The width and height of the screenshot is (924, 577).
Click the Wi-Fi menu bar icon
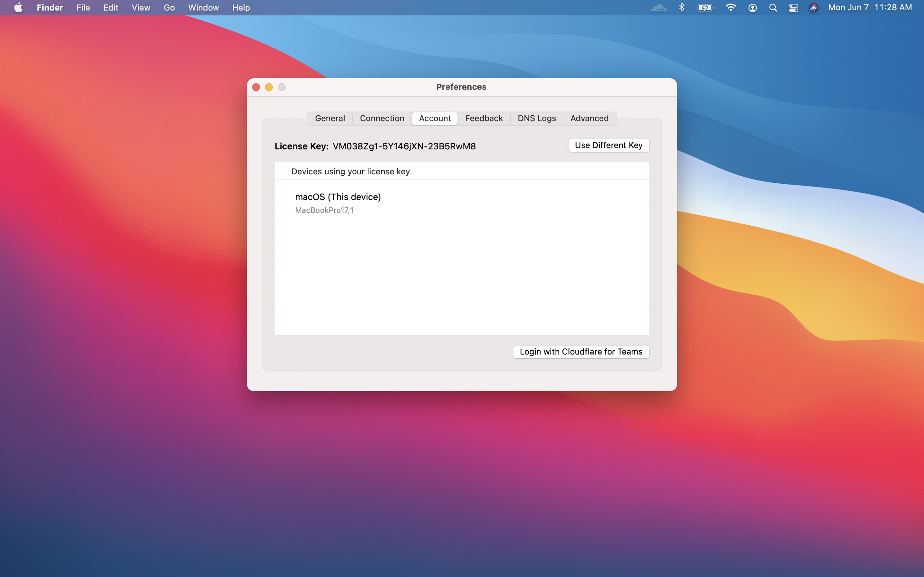click(730, 8)
